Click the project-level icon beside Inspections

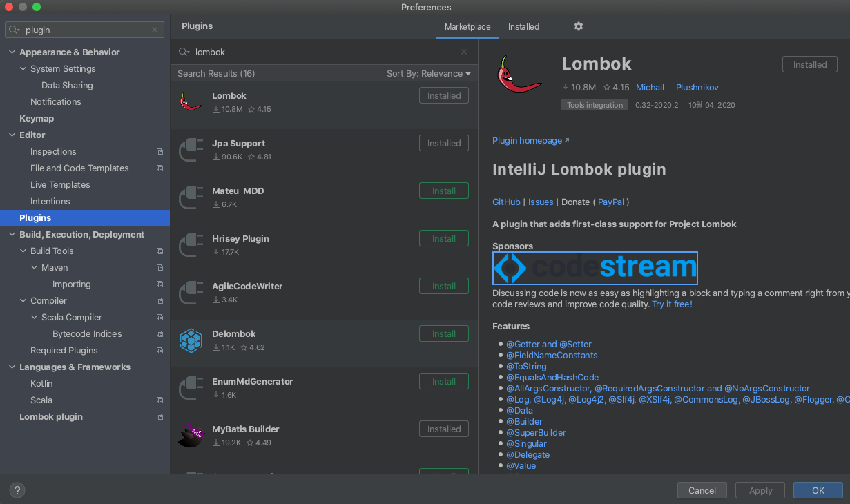click(160, 152)
